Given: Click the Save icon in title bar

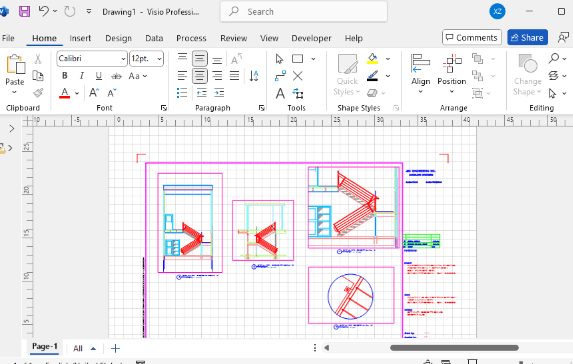Looking at the screenshot, I should coord(24,11).
